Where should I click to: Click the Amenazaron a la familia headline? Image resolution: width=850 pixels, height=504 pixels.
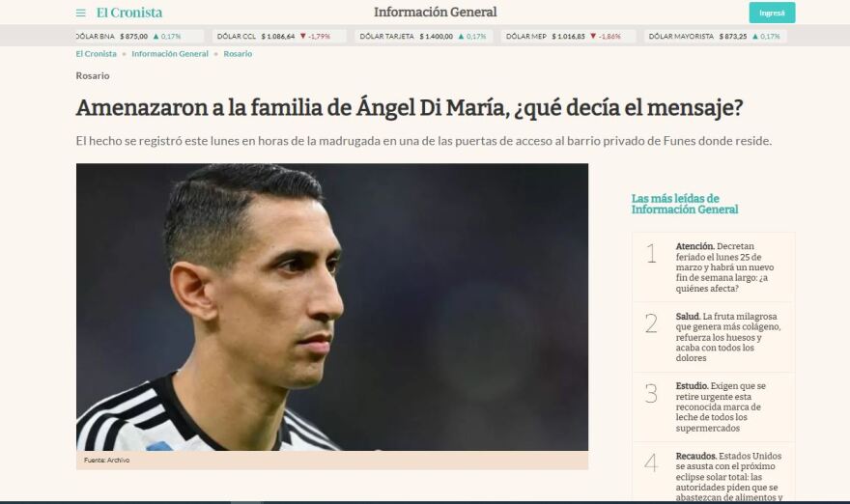coord(410,108)
